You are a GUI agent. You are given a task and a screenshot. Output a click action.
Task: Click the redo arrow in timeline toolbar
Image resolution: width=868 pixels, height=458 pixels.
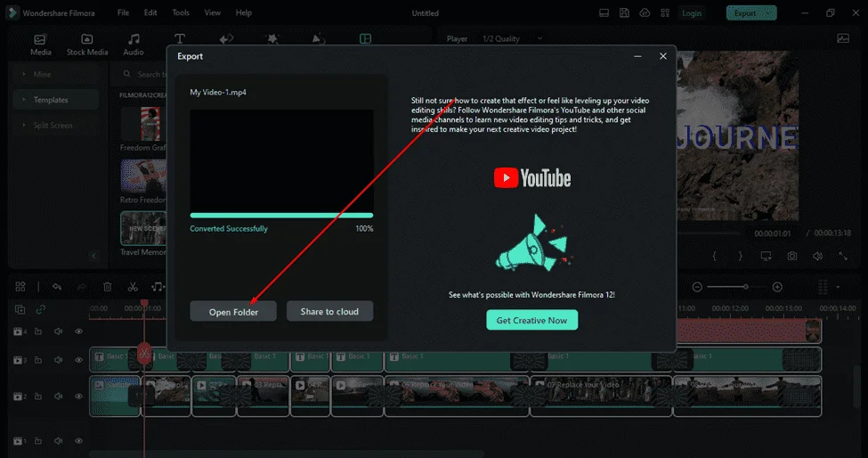click(x=82, y=286)
